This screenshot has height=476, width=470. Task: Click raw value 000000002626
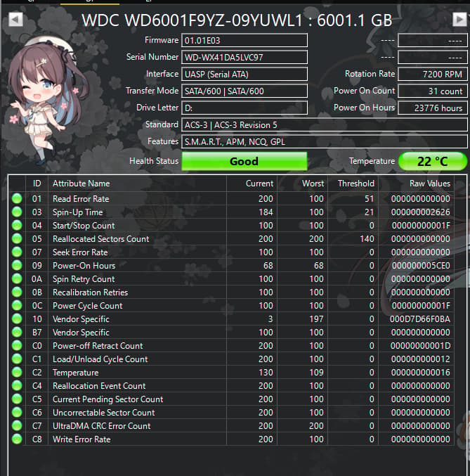click(421, 212)
